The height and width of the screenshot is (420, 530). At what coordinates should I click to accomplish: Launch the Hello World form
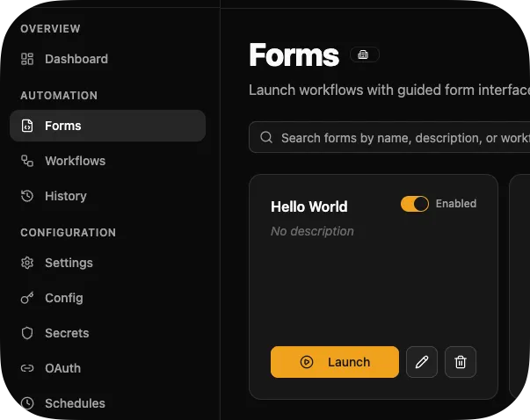335,362
